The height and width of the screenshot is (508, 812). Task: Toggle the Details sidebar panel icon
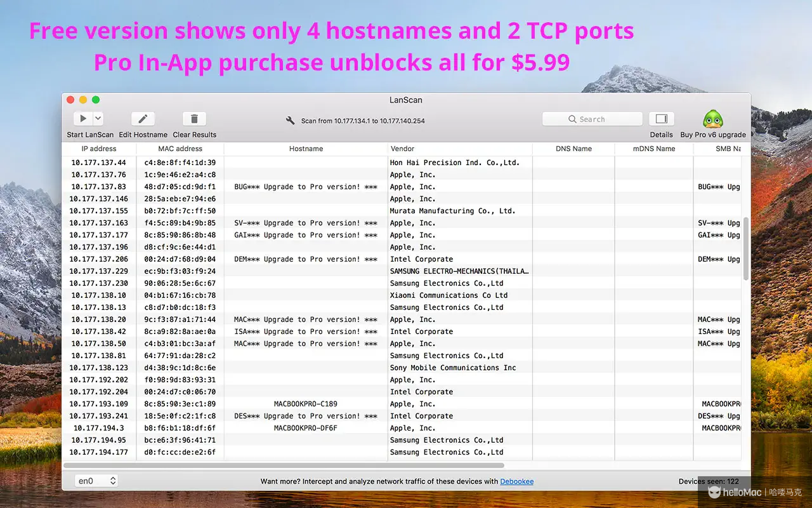(661, 119)
